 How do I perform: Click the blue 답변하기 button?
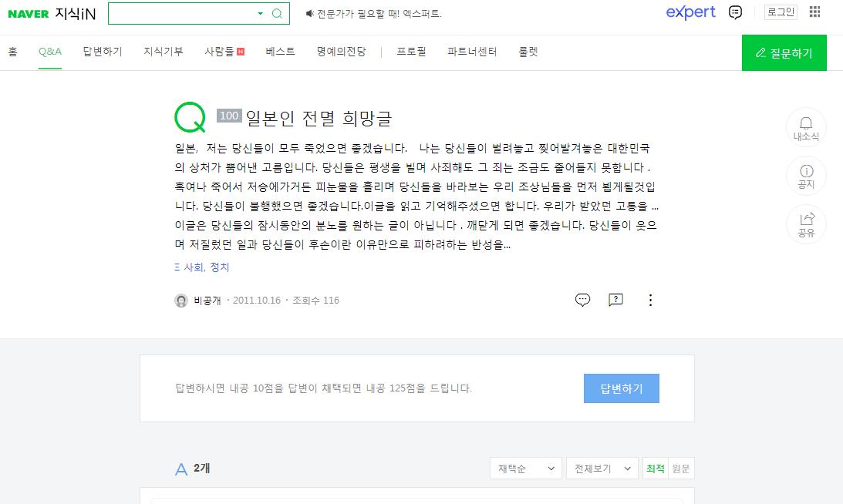tap(621, 388)
